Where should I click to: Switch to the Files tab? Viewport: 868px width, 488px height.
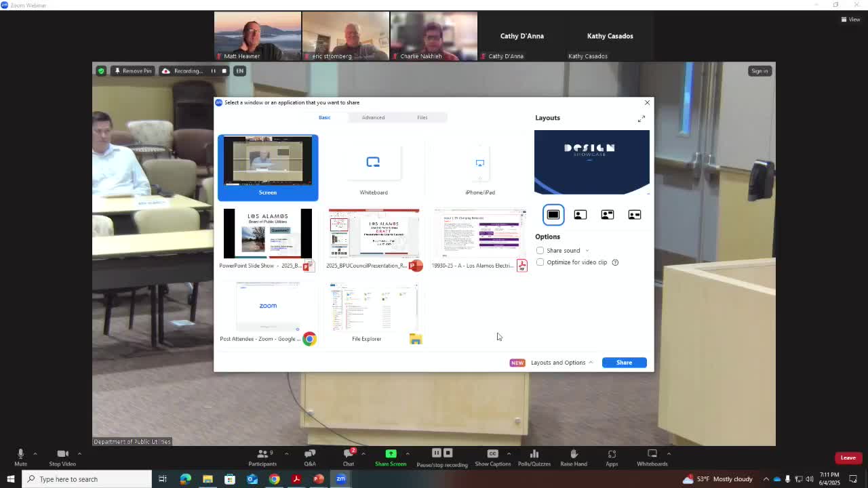[x=422, y=117]
